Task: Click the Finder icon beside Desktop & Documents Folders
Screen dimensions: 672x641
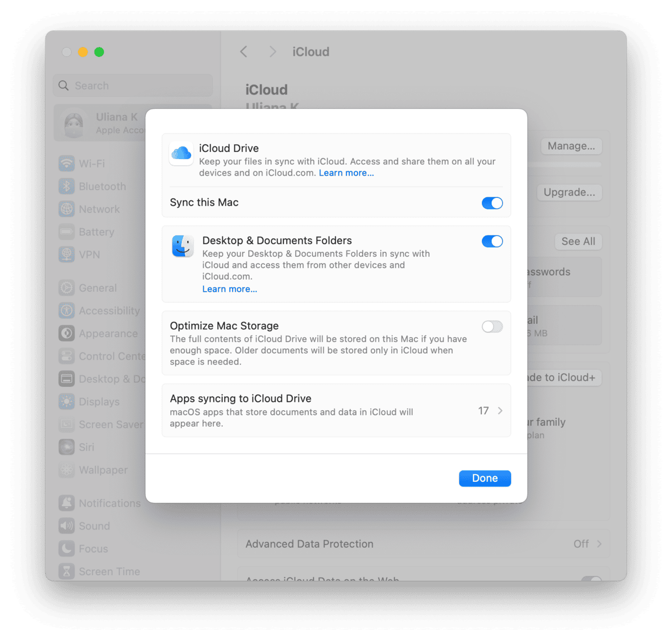Action: pos(183,246)
